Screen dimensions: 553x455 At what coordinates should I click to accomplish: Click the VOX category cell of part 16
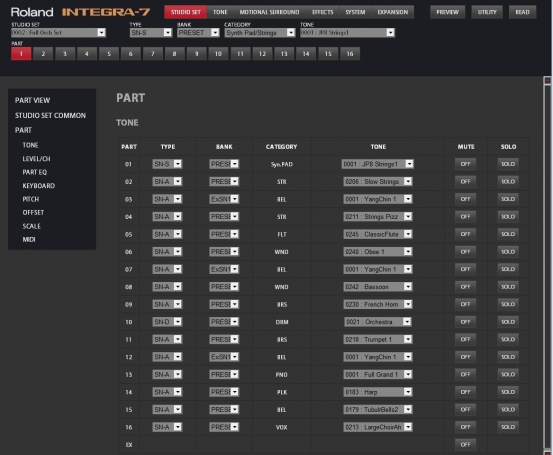coord(281,427)
